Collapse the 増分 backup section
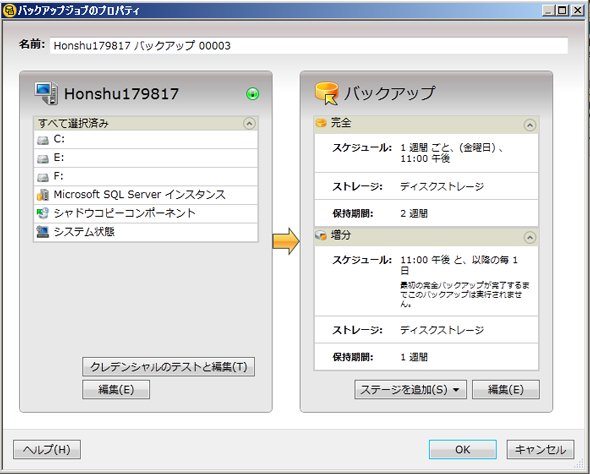 pos(530,237)
